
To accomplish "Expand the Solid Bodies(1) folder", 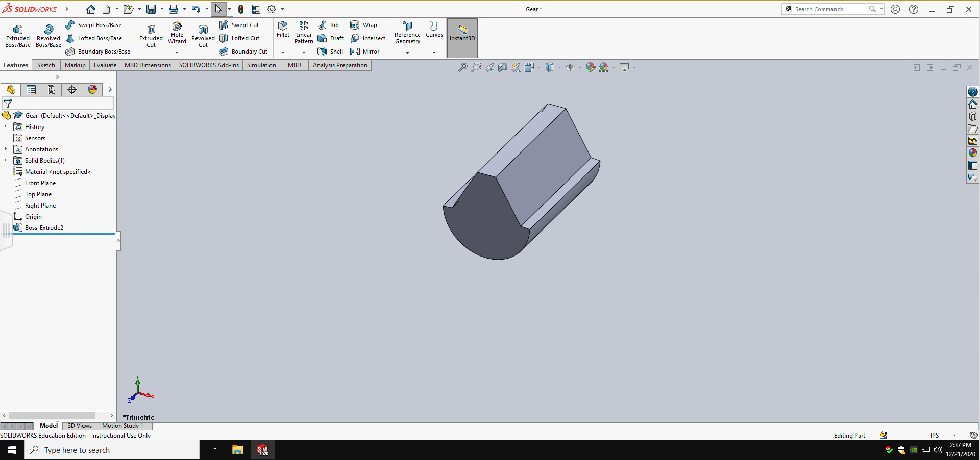I will [6, 160].
